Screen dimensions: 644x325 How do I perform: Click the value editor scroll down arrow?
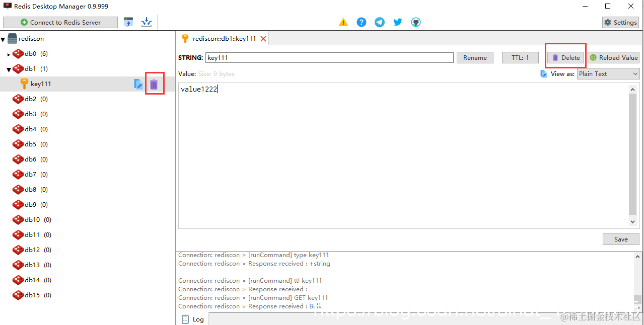coord(633,222)
